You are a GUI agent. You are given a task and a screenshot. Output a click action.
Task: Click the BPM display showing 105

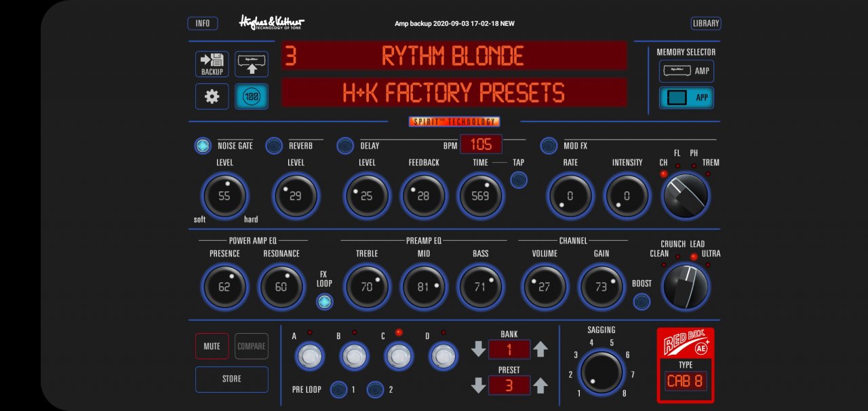tap(481, 144)
